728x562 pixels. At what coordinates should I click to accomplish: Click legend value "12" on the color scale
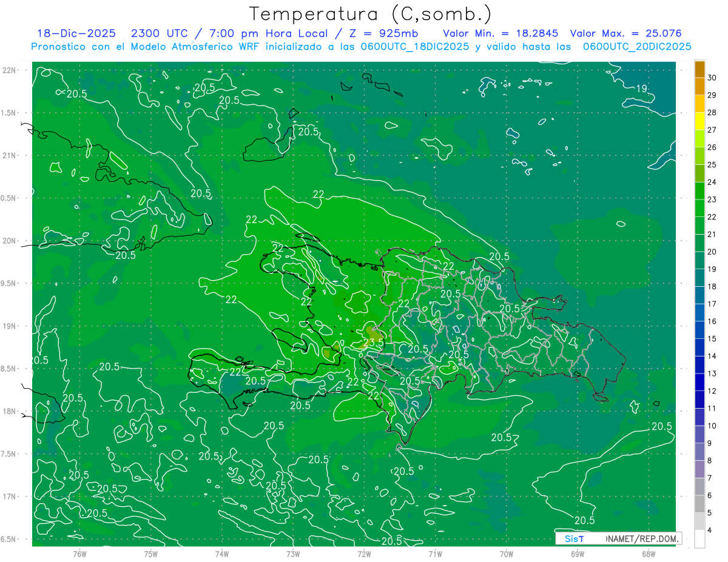[712, 391]
